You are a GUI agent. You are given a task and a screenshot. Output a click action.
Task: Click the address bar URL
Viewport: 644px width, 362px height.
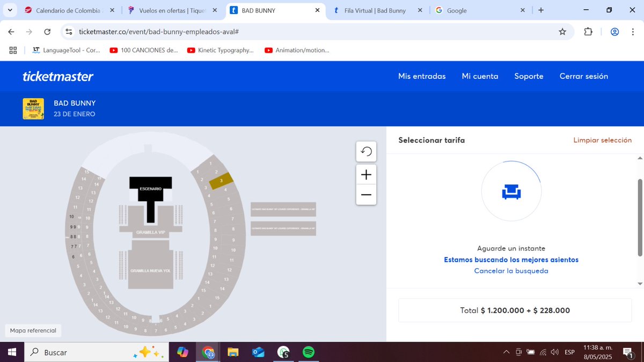point(158,32)
